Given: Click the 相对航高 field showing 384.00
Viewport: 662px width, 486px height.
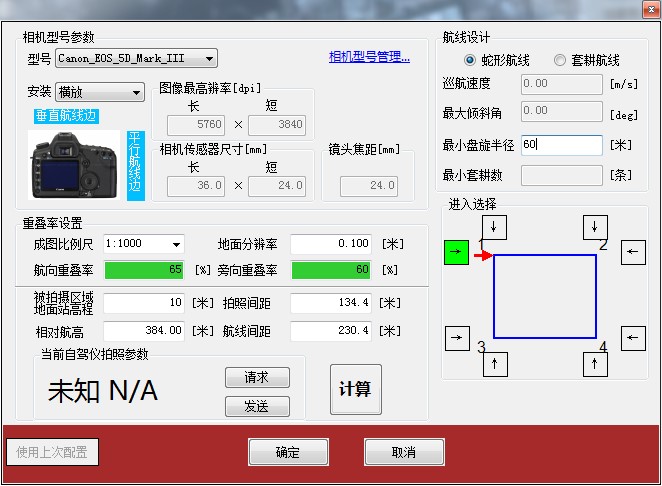Looking at the screenshot, I should pos(144,331).
